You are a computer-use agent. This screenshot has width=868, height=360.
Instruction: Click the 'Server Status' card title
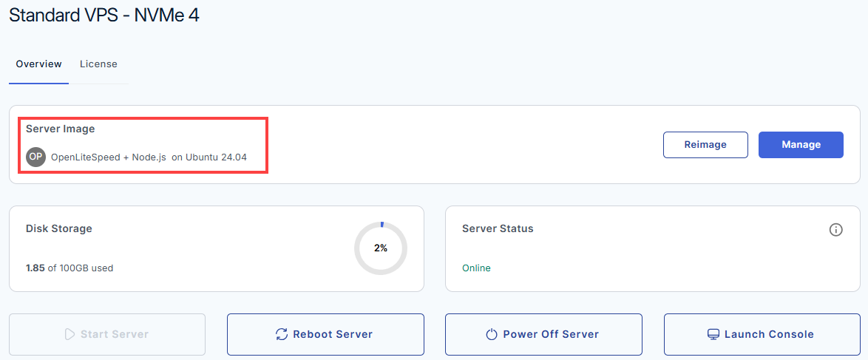[498, 228]
